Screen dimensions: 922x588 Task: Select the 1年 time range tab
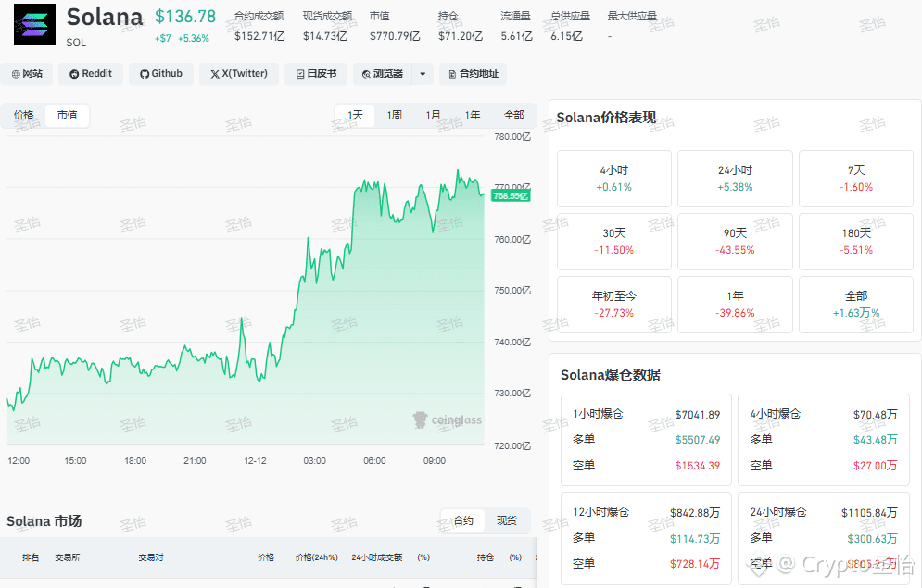pyautogui.click(x=473, y=116)
